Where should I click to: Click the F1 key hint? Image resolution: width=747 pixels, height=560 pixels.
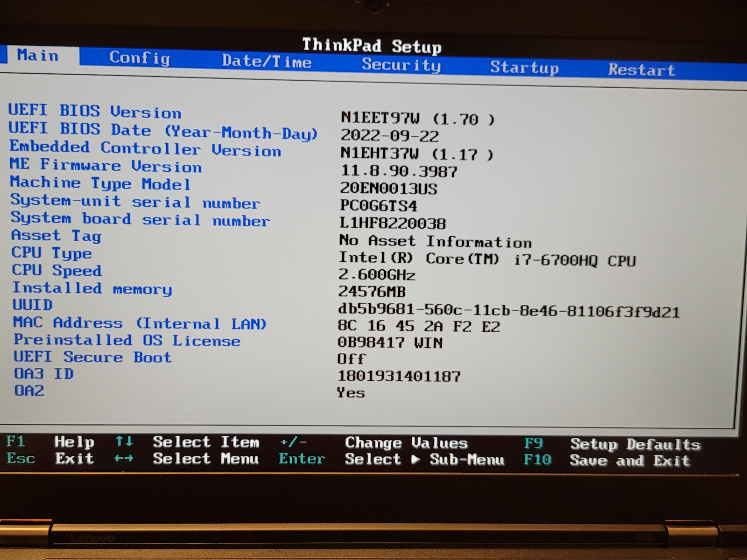[15, 441]
